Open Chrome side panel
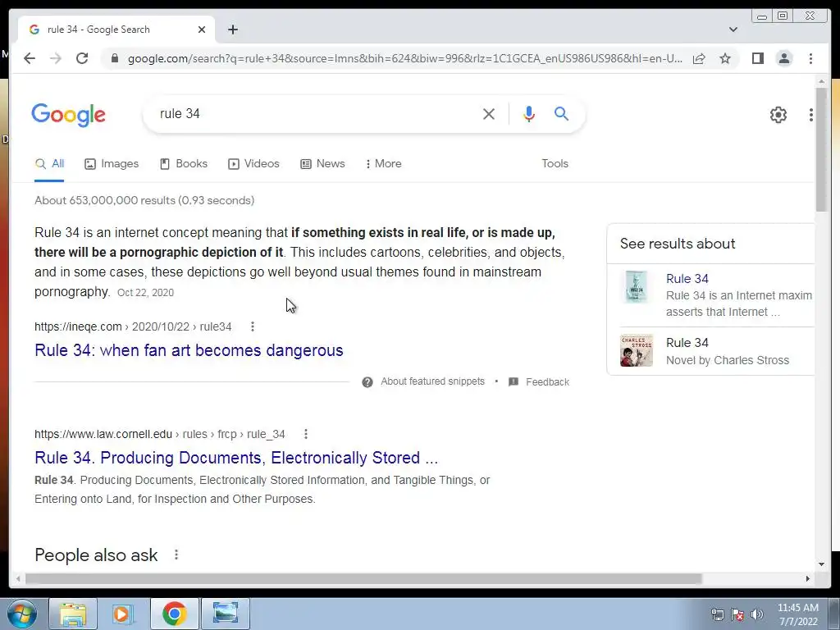840x630 pixels. point(757,58)
